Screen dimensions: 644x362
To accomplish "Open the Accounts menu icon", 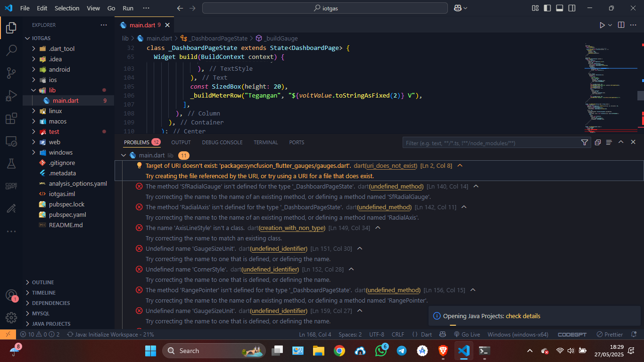I will pos(11,296).
